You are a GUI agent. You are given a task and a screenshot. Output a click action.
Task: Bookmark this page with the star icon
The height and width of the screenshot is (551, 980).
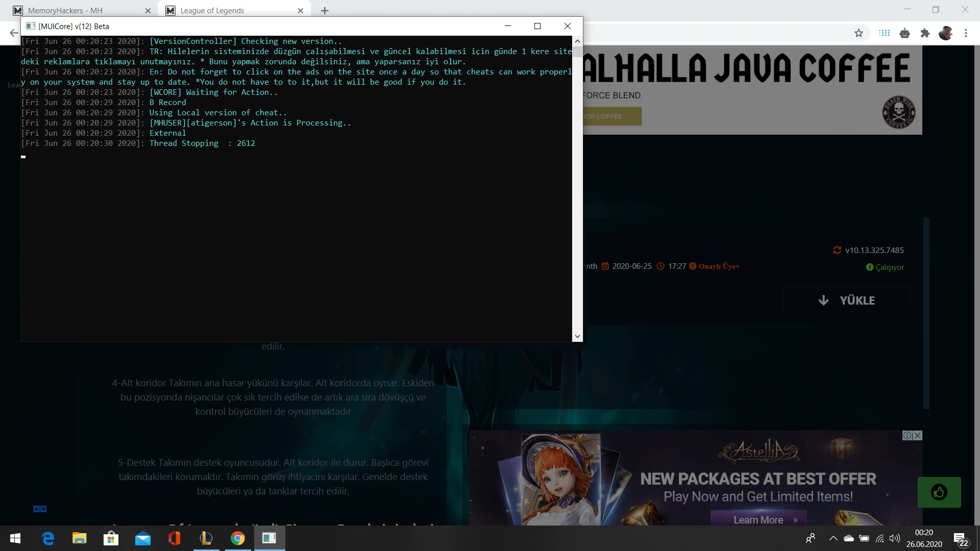(x=859, y=33)
